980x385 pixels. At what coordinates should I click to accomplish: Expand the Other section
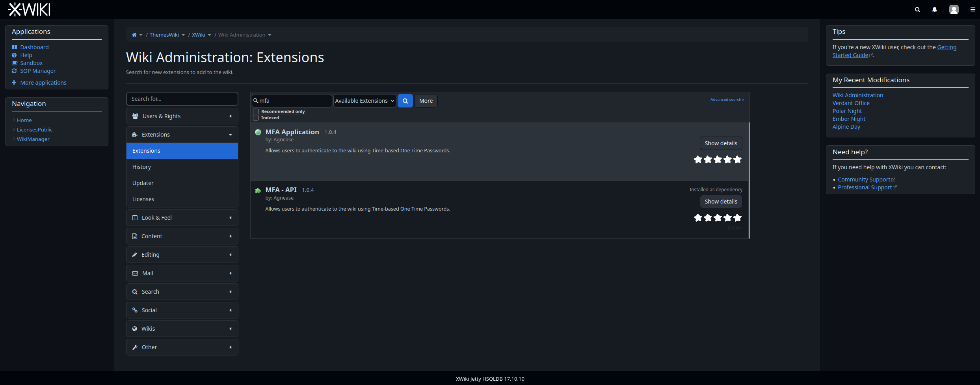(x=182, y=347)
